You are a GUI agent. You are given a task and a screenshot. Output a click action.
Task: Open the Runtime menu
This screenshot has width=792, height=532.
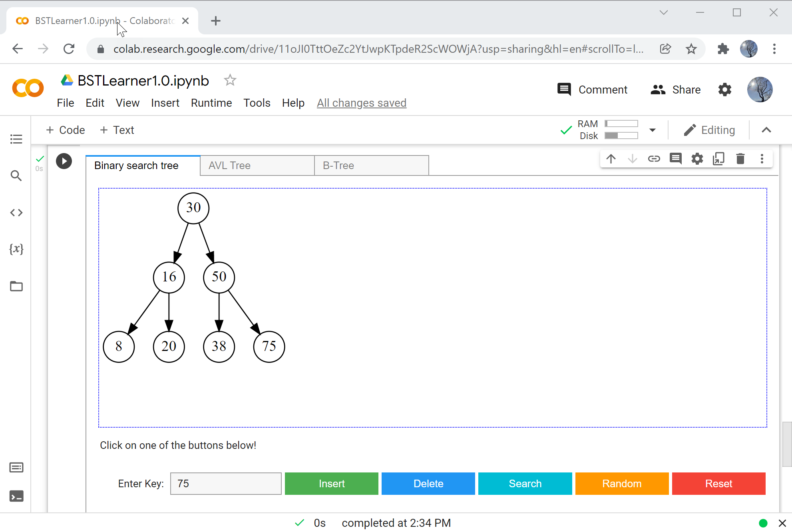pyautogui.click(x=211, y=103)
